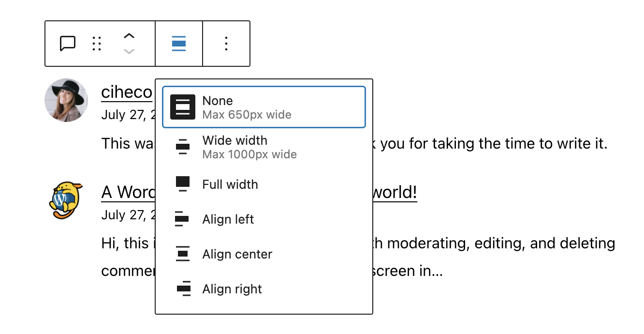Click the Wide width icon in the dropdown
The width and height of the screenshot is (644, 334).
(182, 147)
